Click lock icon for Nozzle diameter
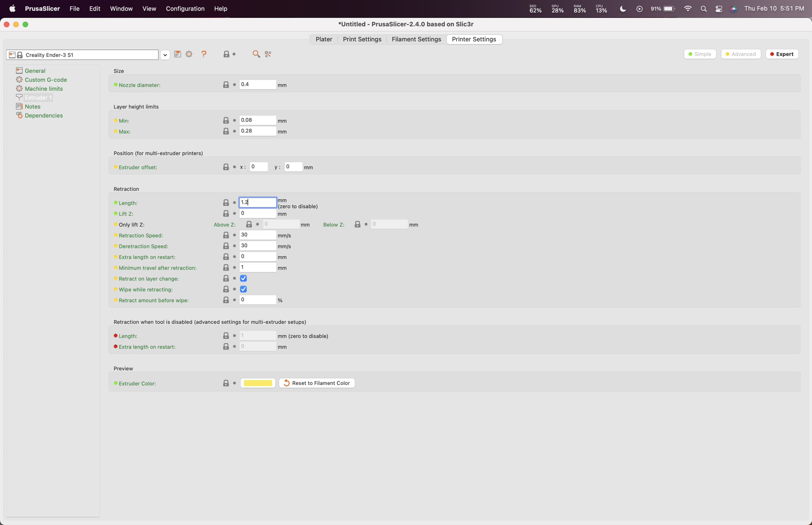The height and width of the screenshot is (525, 812). point(226,85)
